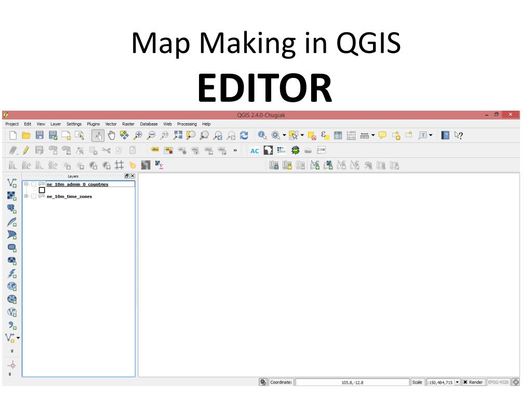This screenshot has height=399, width=532.
Task: Click the What's This cursor-question icon
Action: [458, 136]
